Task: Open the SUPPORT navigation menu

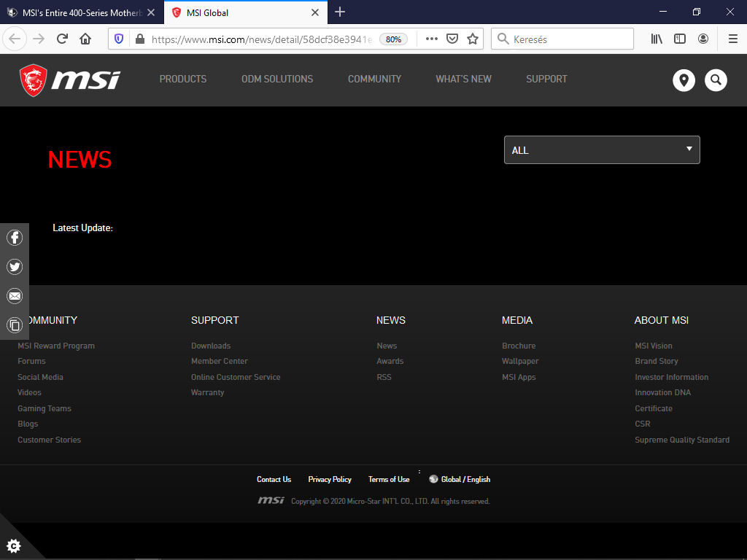Action: [546, 79]
